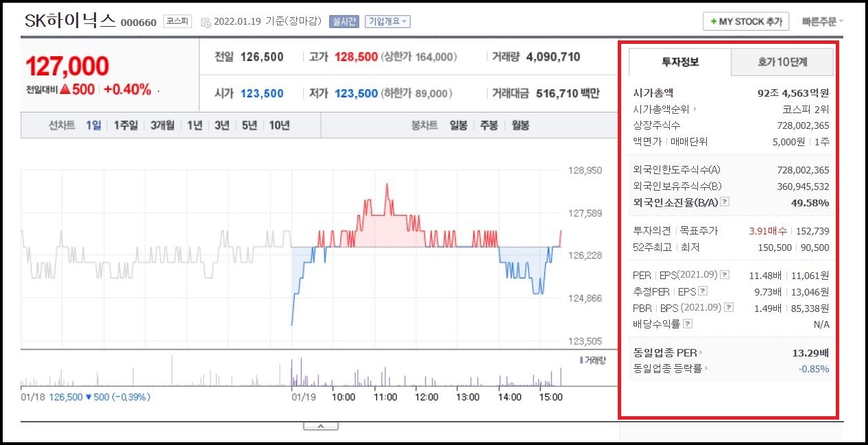Select the 1일 line chart period

94,125
